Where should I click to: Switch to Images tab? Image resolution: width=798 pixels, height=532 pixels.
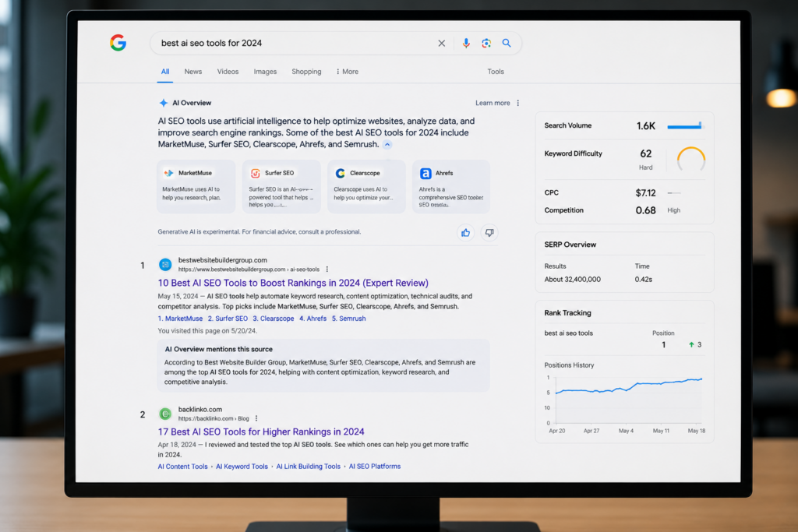pos(265,72)
